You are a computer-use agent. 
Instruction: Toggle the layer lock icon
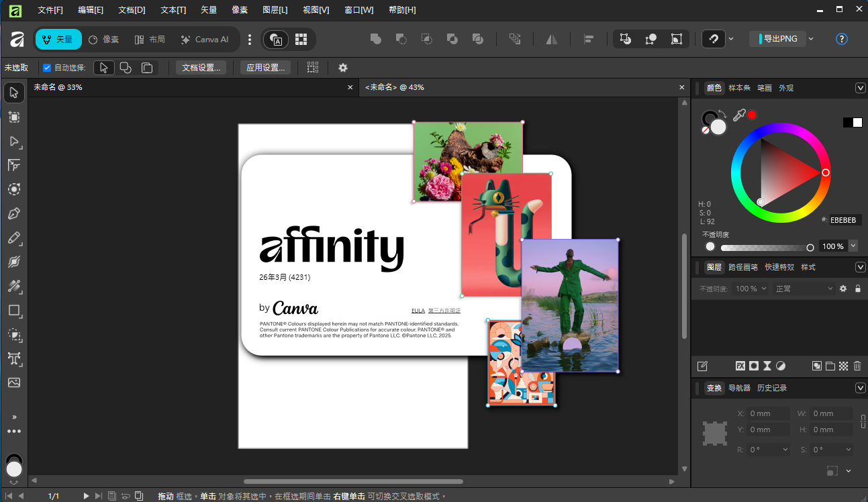click(x=857, y=289)
